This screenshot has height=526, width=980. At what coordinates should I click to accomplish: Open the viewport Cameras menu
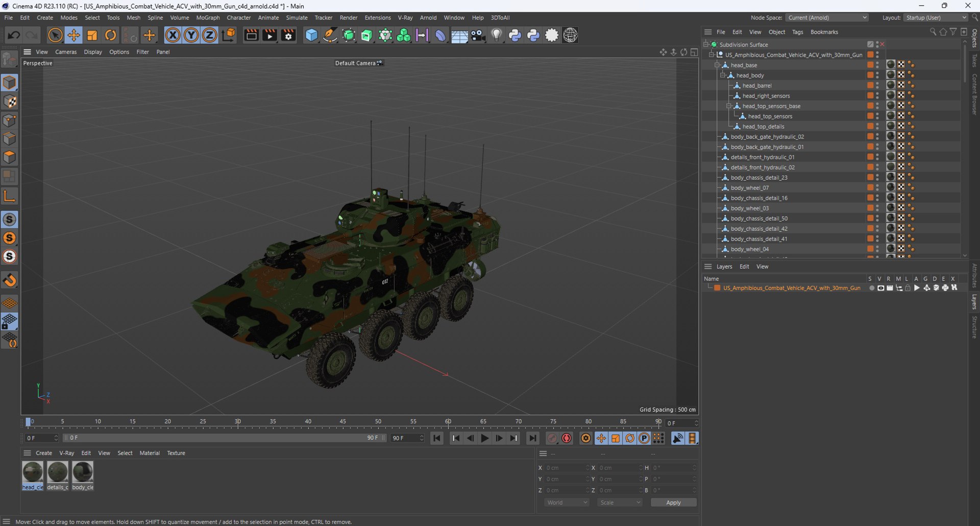[x=66, y=52]
